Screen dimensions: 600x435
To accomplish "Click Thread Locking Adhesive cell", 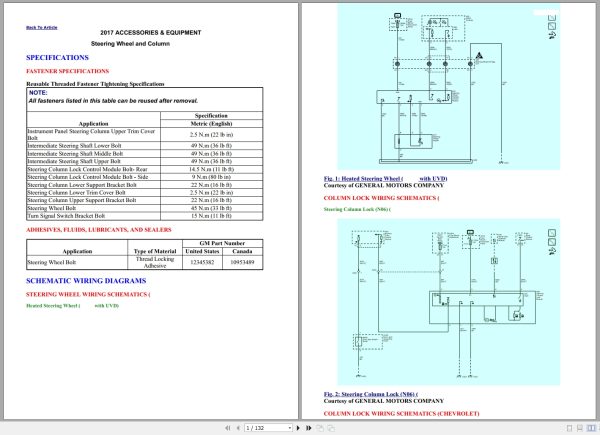I will 155,262.
